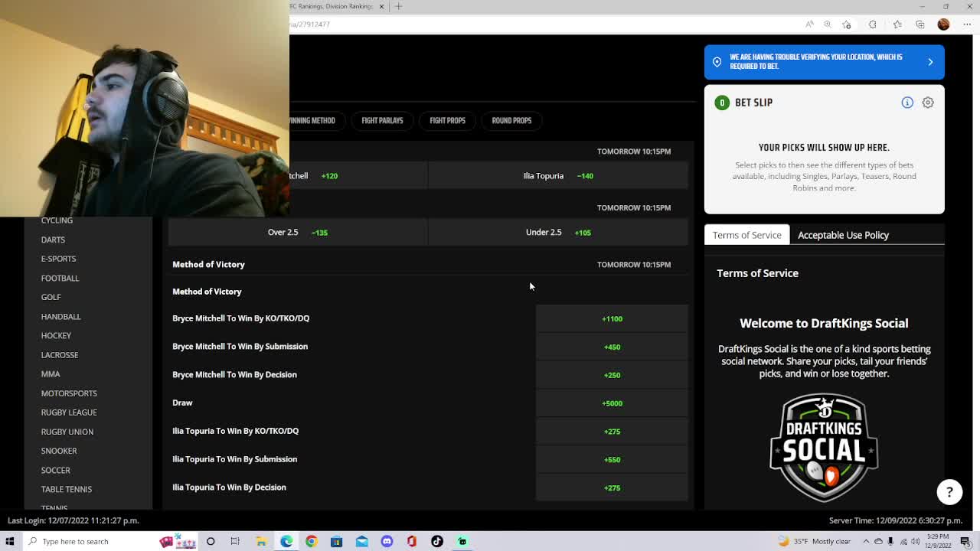Image resolution: width=980 pixels, height=551 pixels.
Task: Pick Over 2.5 rounds at -135
Action: tap(298, 233)
